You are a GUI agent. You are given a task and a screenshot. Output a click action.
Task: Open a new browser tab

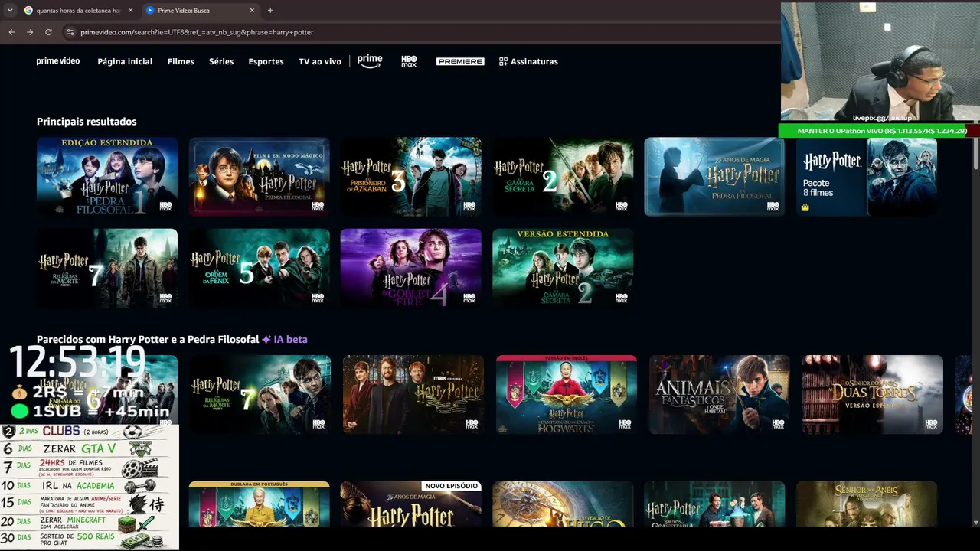[270, 11]
